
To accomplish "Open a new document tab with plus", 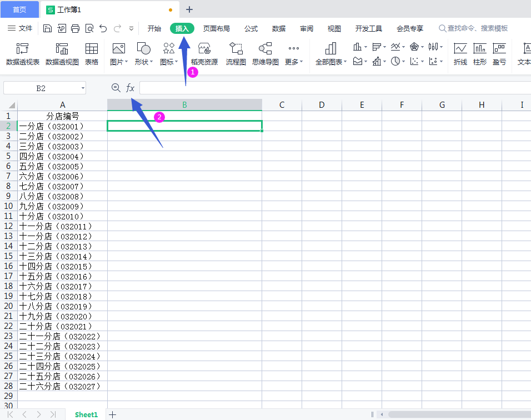I will (x=189, y=9).
